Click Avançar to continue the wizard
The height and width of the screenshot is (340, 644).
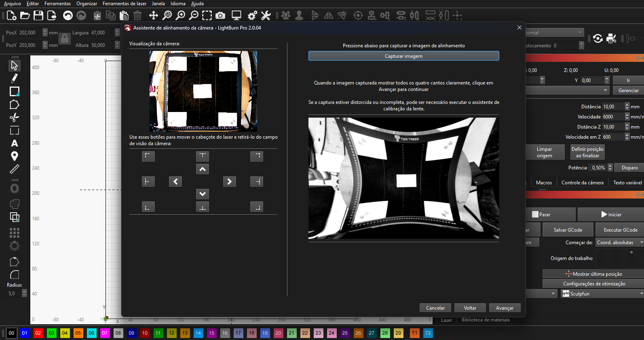[505, 308]
